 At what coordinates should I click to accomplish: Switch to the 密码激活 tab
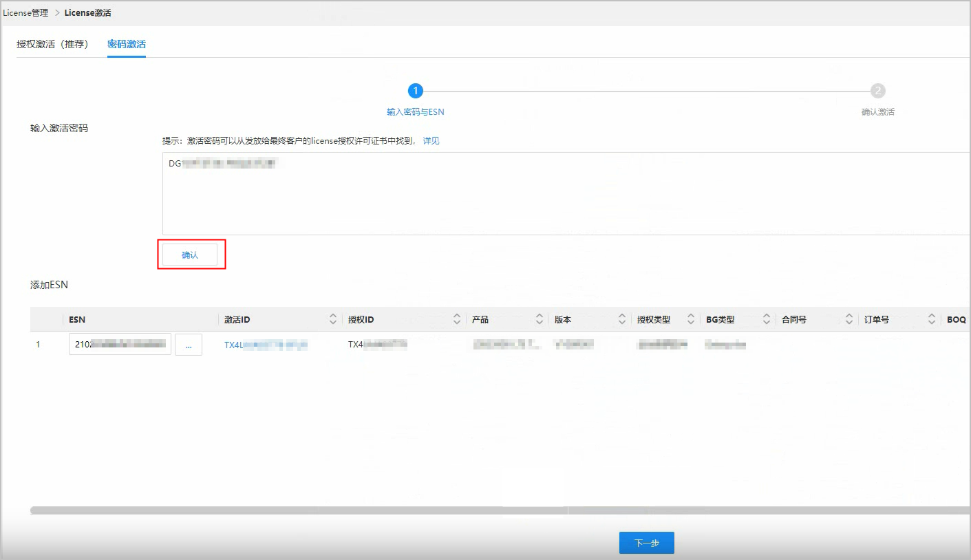[126, 43]
